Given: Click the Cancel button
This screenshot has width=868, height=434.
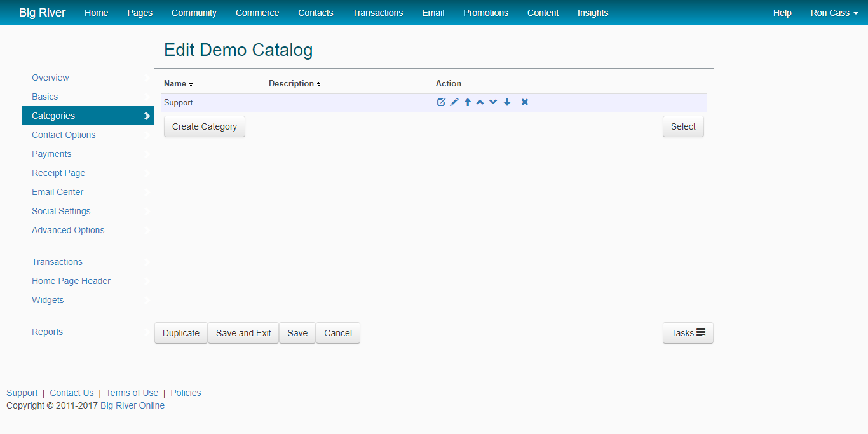Looking at the screenshot, I should 338,333.
